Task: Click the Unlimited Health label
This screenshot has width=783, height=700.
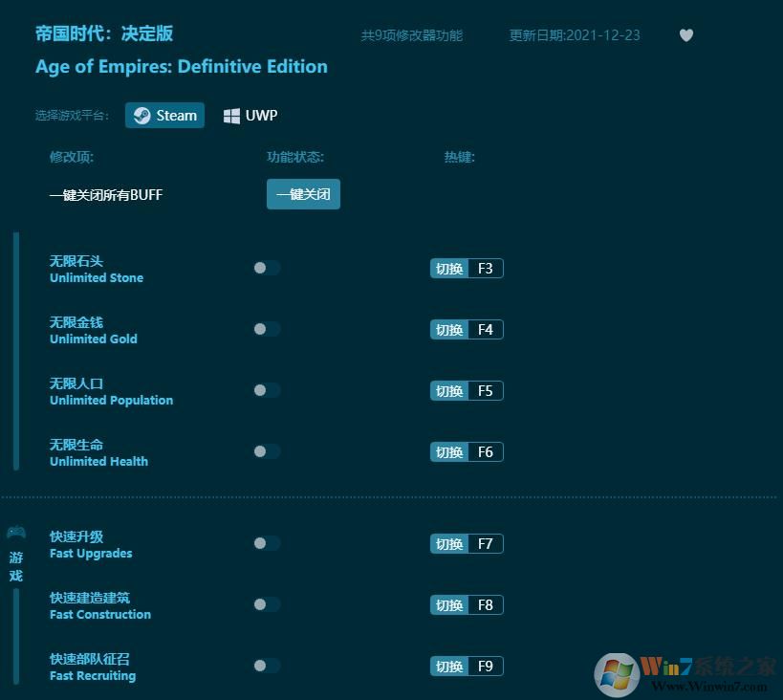Action: point(98,462)
